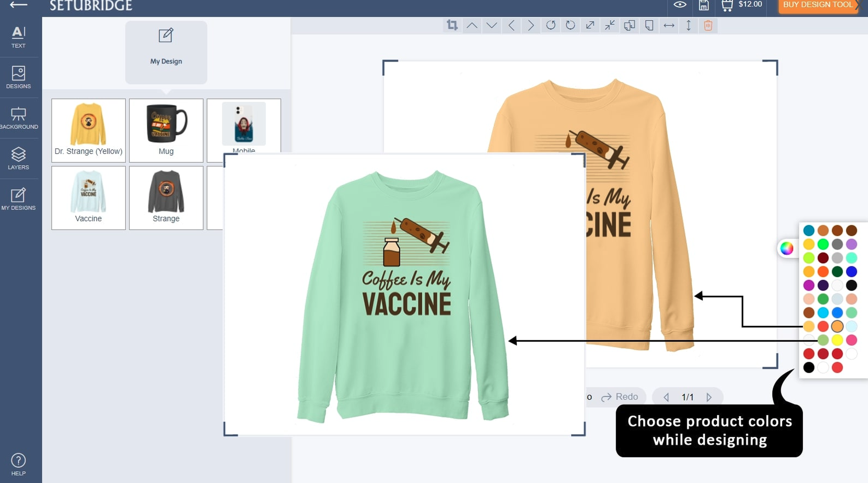Click the duplicate object icon
Screen dimensions: 868x483
click(629, 25)
